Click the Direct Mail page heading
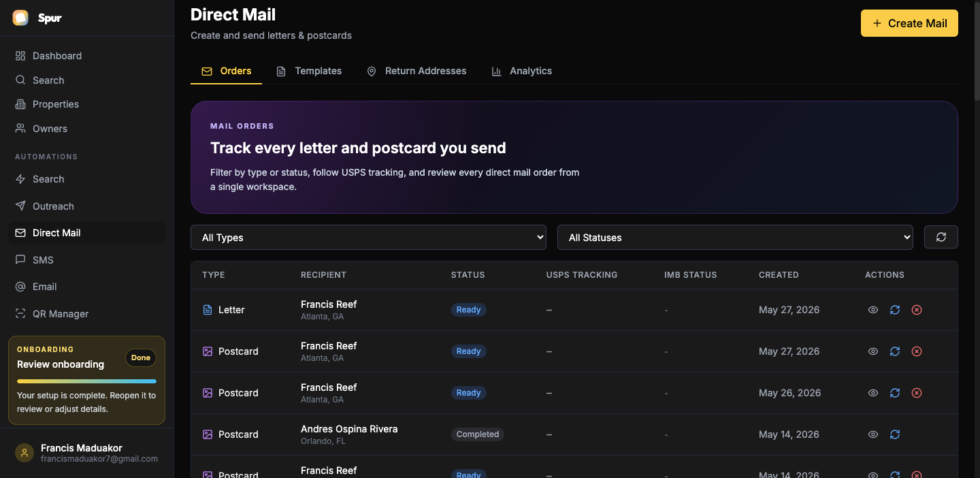The height and width of the screenshot is (478, 980). [233, 14]
